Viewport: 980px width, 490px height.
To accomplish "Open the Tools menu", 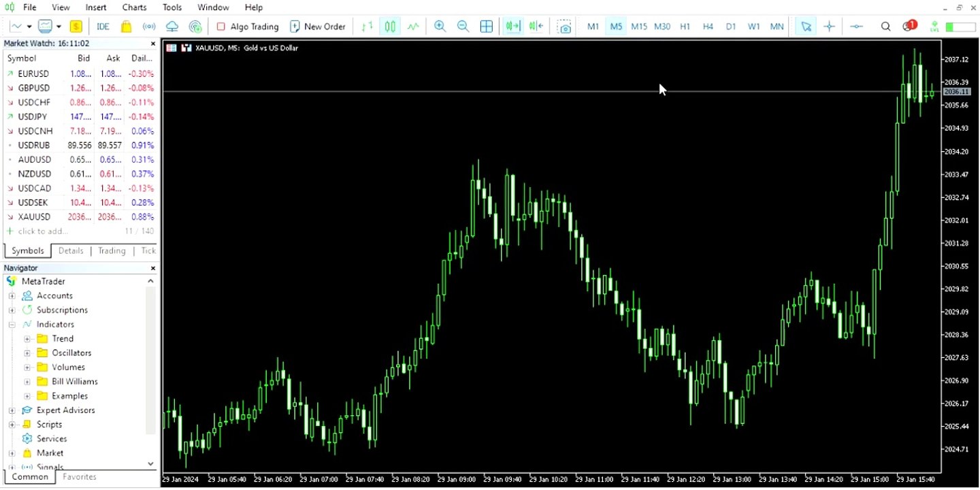I will tap(172, 7).
